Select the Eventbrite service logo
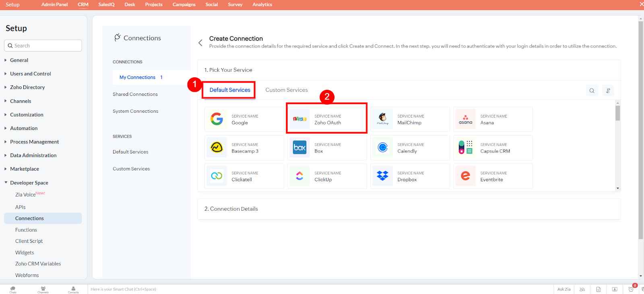The width and height of the screenshot is (644, 294). point(465,176)
